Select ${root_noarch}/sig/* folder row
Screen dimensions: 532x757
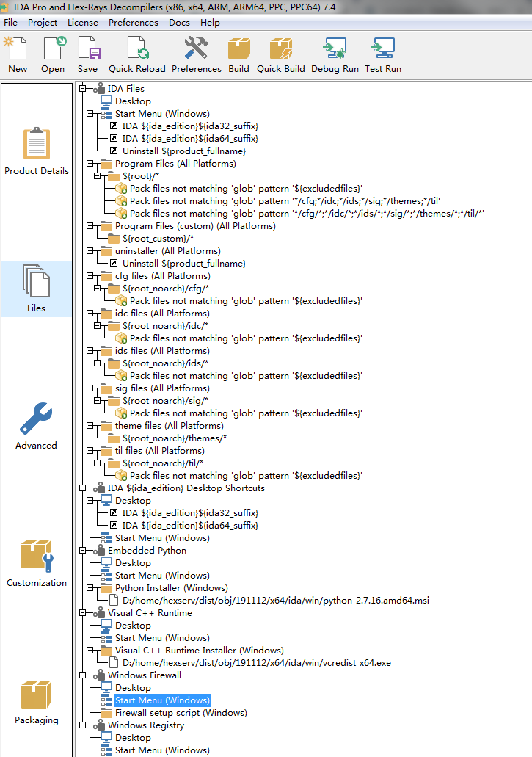click(x=165, y=401)
